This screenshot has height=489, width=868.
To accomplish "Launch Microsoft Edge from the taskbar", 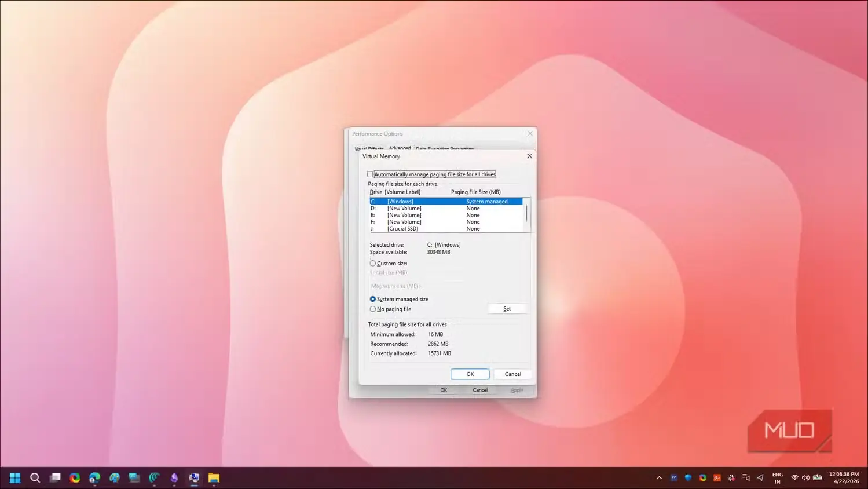I will tap(94, 477).
